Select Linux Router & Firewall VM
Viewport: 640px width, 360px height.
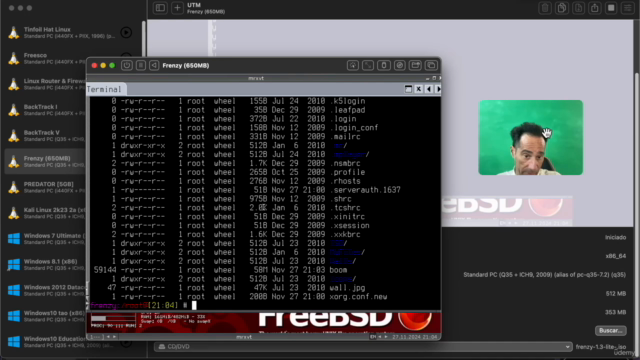click(45, 84)
